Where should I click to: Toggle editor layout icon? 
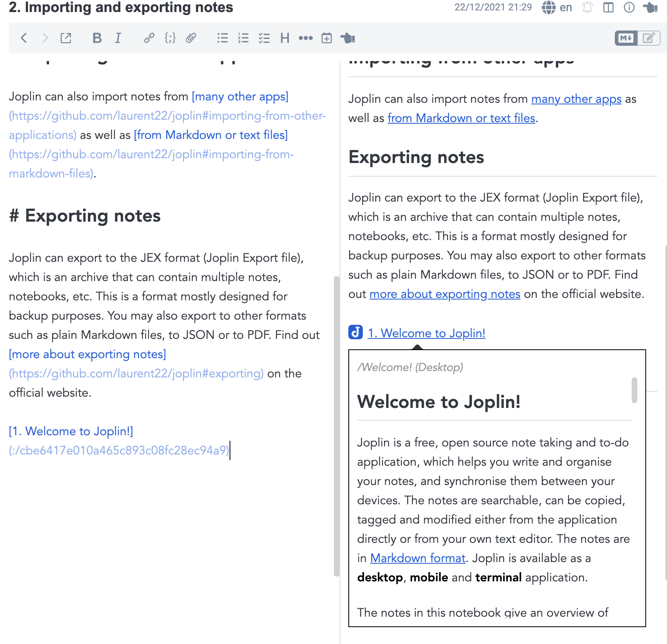point(608,7)
